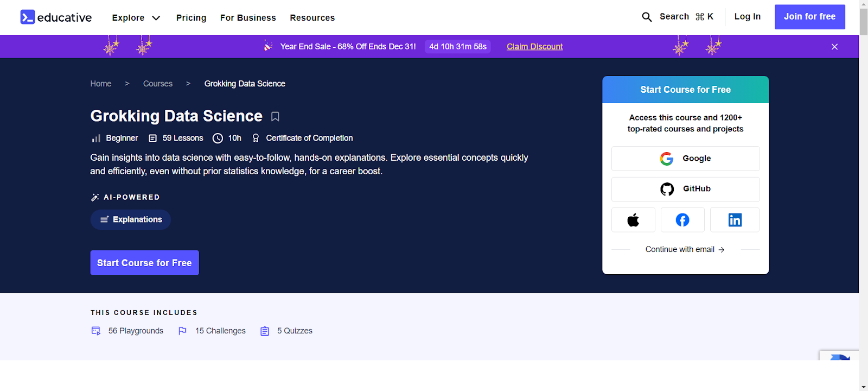Expand the Explore dropdown menu

(x=136, y=18)
